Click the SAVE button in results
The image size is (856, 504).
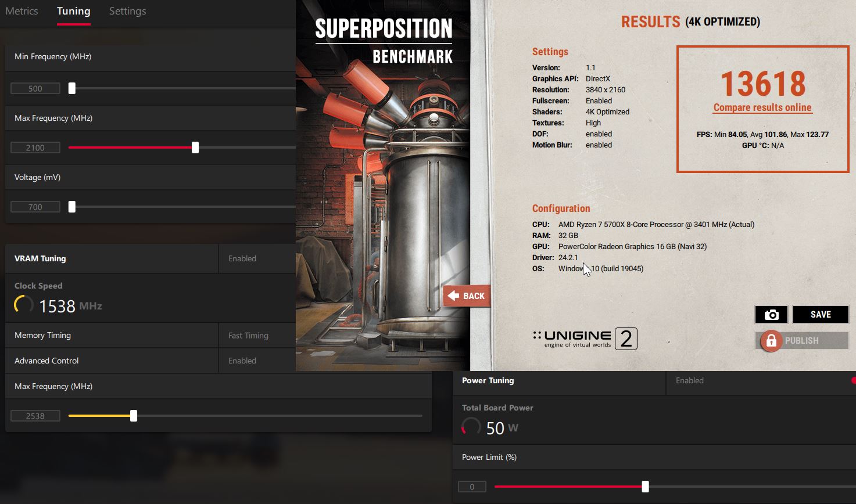821,314
